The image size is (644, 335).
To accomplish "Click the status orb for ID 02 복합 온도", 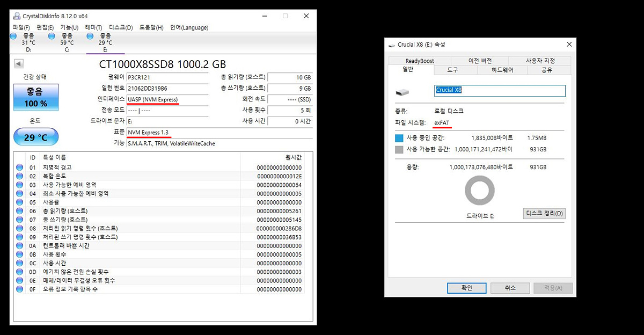I will (19, 176).
